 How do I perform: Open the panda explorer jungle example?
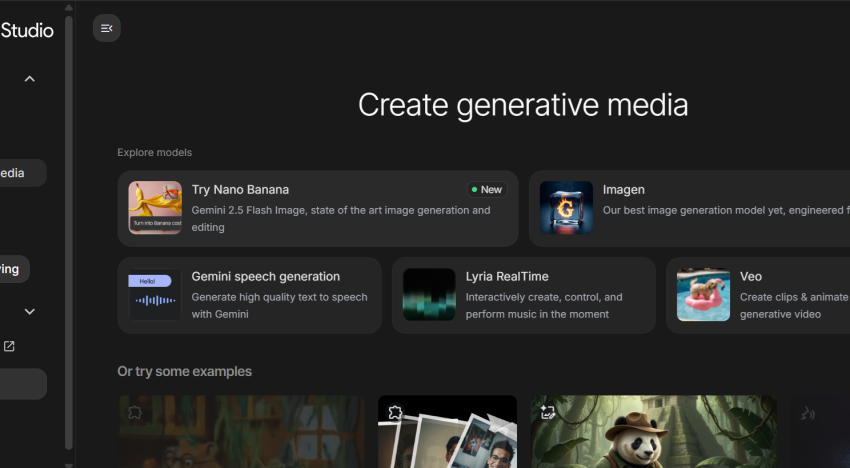654,432
